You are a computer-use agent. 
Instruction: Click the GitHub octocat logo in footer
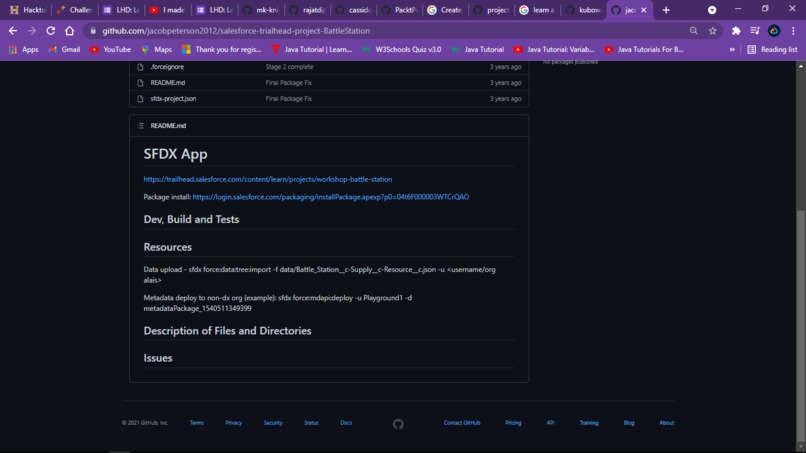click(x=398, y=424)
